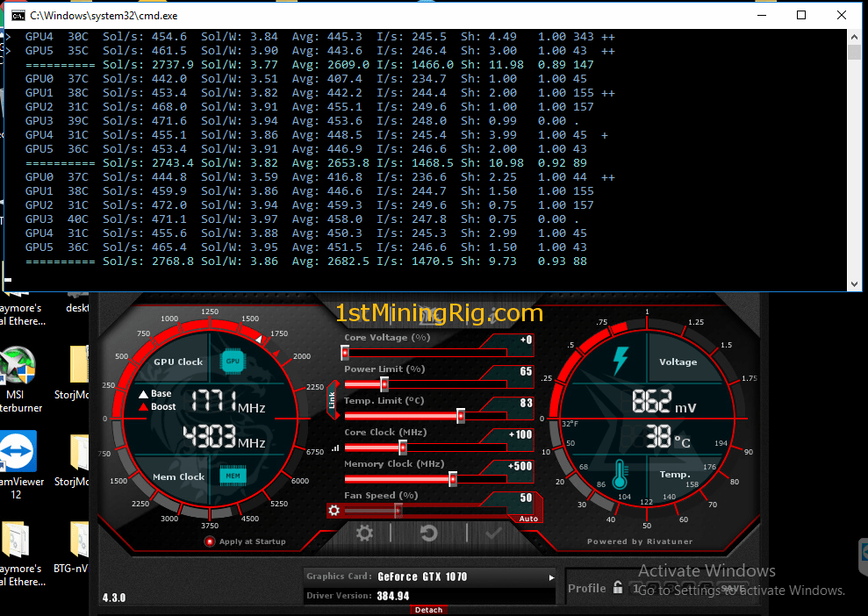Click the driver version '384.94'
The height and width of the screenshot is (616, 868).
click(x=393, y=596)
